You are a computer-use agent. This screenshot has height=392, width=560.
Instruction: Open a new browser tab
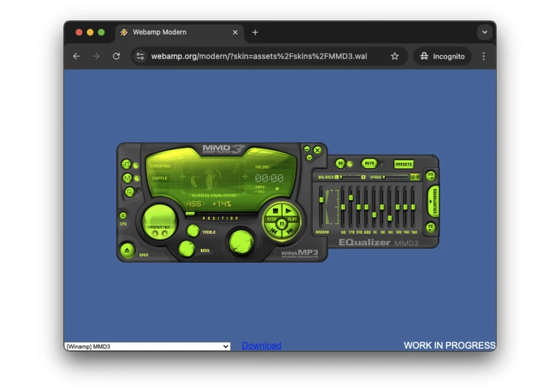click(255, 32)
